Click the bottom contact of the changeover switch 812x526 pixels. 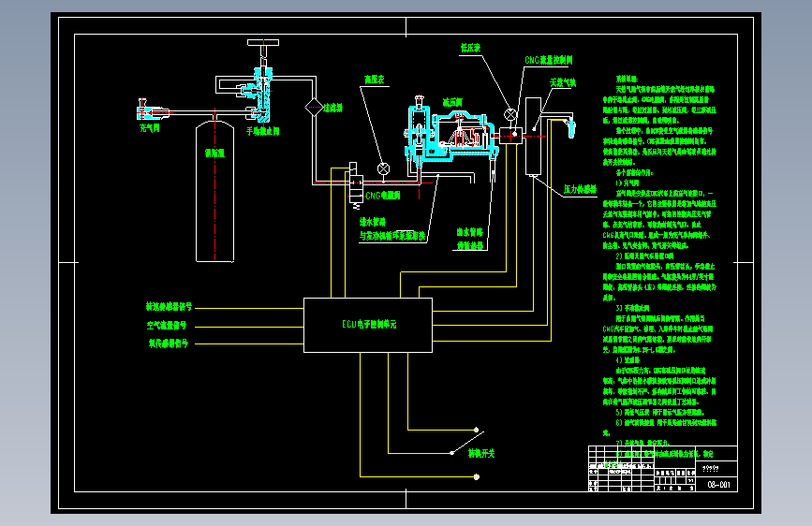[477, 476]
